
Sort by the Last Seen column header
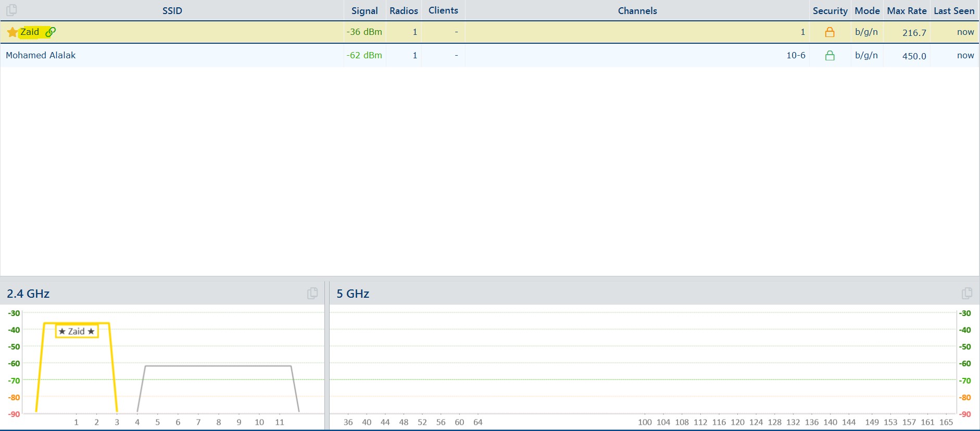pos(954,11)
